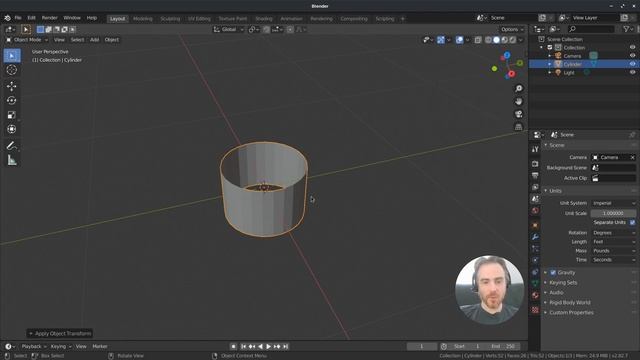This screenshot has width=640, height=360.
Task: Open the Edit menu
Action: (x=31, y=18)
